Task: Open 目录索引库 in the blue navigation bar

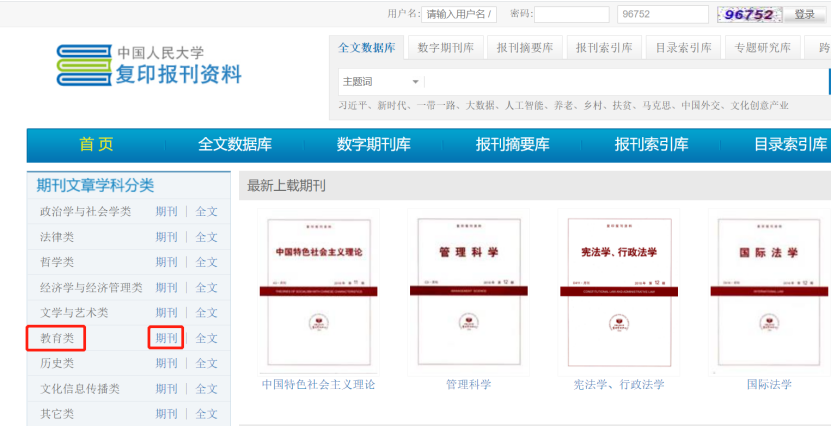Action: [x=790, y=145]
